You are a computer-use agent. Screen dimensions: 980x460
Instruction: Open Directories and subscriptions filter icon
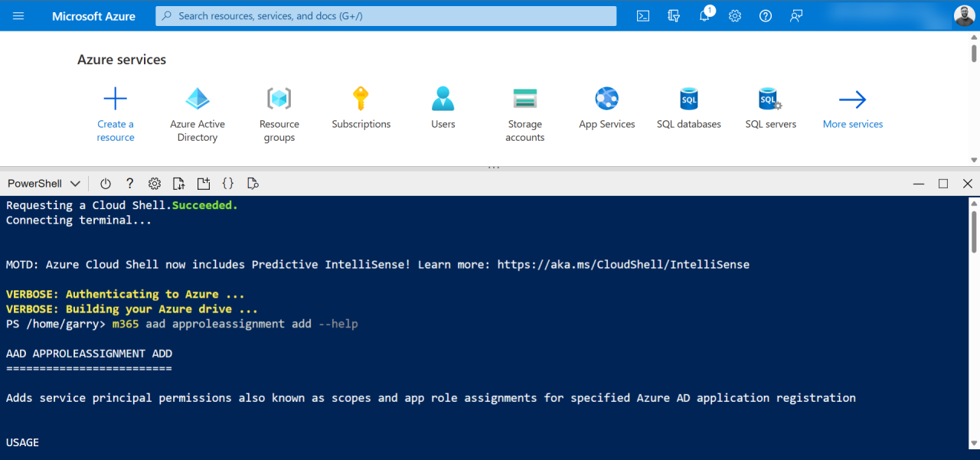tap(674, 15)
